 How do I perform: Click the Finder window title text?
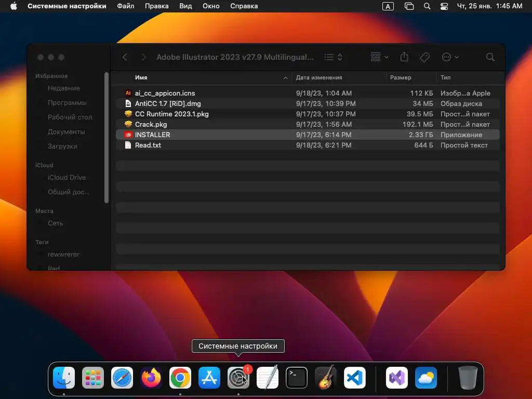[x=235, y=57]
